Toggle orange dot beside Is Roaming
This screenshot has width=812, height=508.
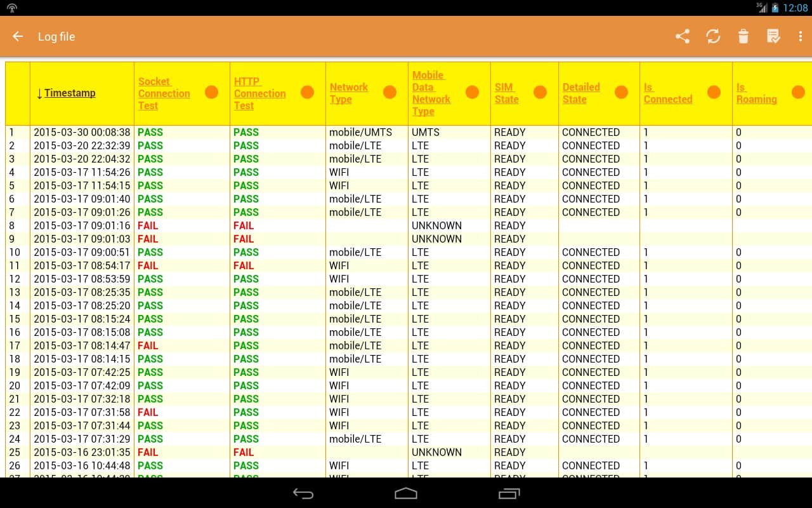coord(798,93)
